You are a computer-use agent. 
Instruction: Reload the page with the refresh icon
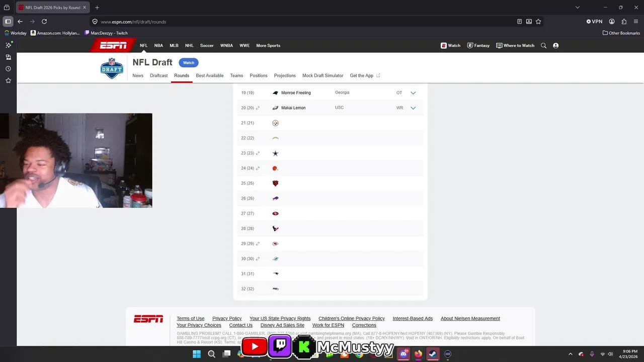(x=44, y=22)
